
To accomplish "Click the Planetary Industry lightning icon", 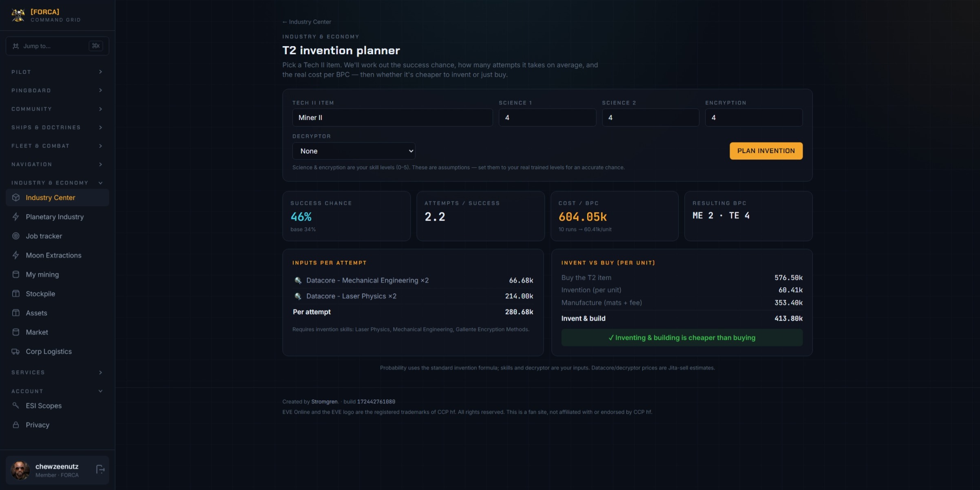I will pyautogui.click(x=16, y=217).
